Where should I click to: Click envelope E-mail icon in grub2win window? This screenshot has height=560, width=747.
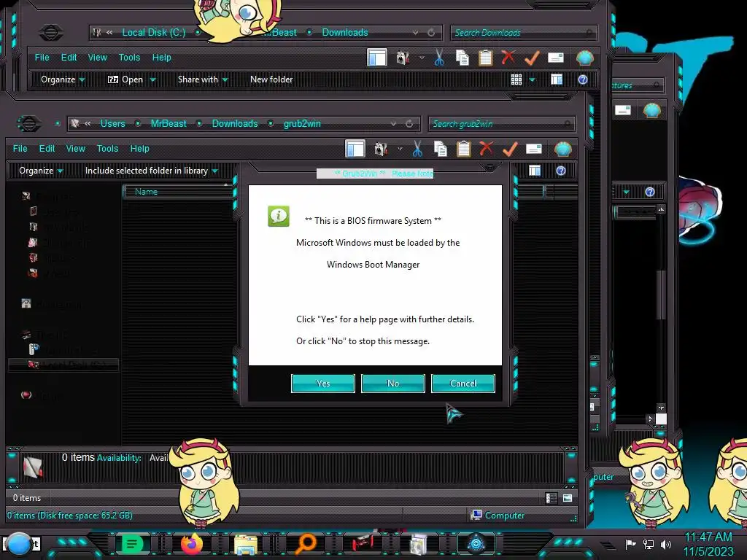pos(533,149)
